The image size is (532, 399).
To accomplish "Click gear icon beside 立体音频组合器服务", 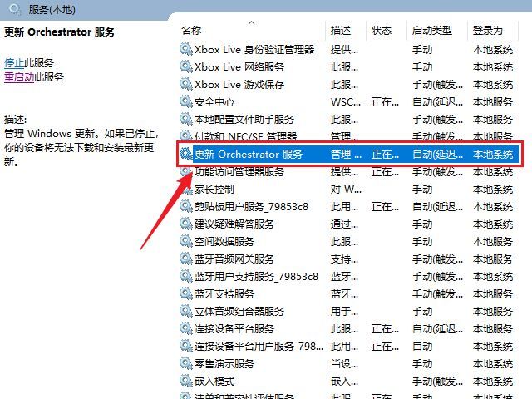I will click(x=186, y=311).
